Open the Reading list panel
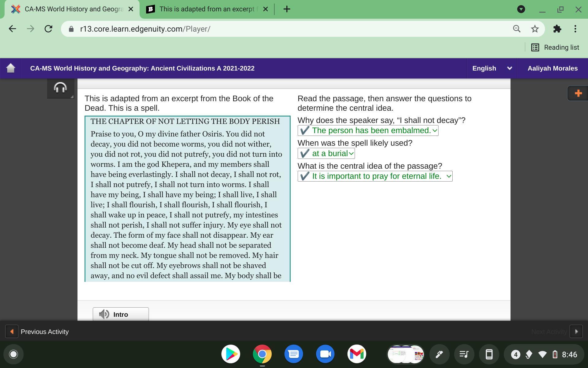This screenshot has height=368, width=588. pyautogui.click(x=555, y=48)
